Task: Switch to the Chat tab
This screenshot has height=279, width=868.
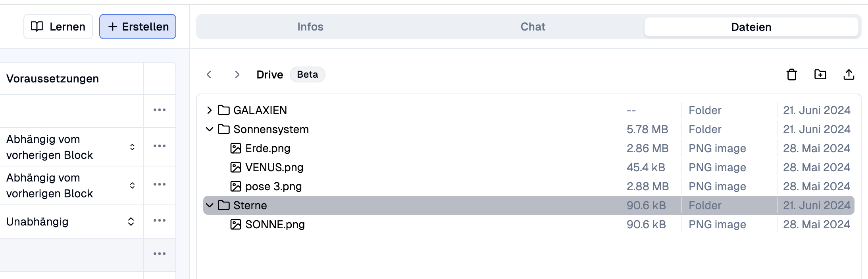Action: (x=533, y=27)
